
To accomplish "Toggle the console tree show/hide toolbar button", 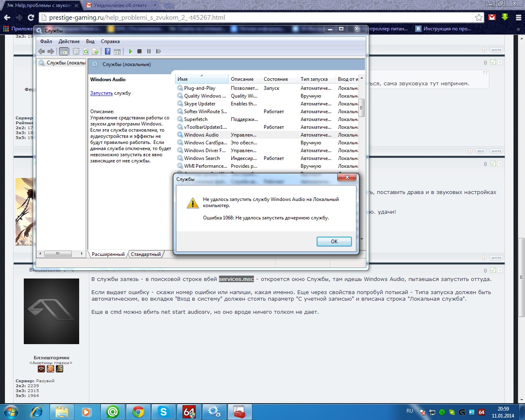I will (64, 51).
